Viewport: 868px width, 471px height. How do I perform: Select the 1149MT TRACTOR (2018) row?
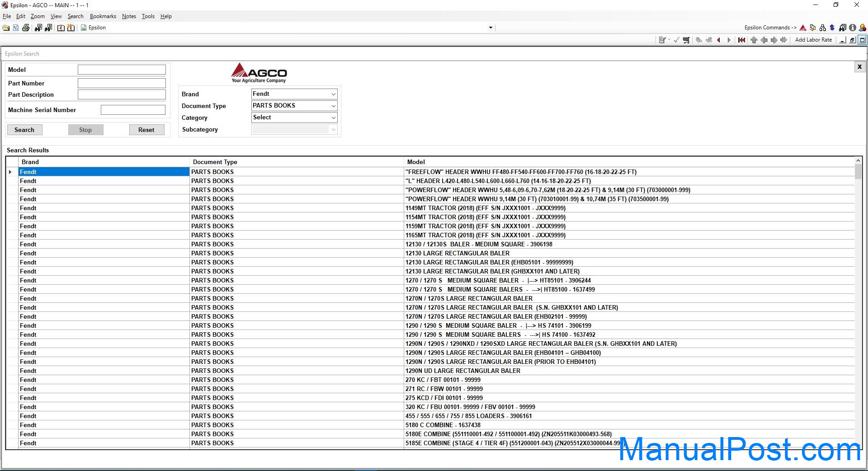point(430,208)
